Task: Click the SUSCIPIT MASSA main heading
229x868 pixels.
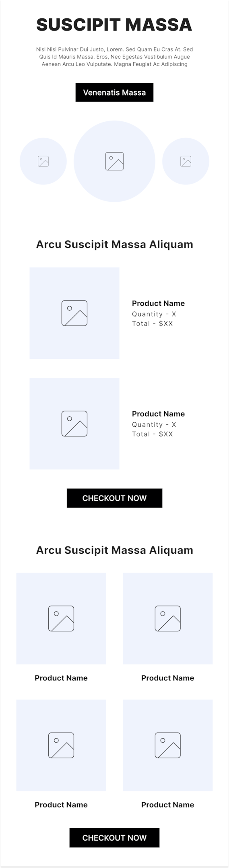Action: pyautogui.click(x=114, y=25)
